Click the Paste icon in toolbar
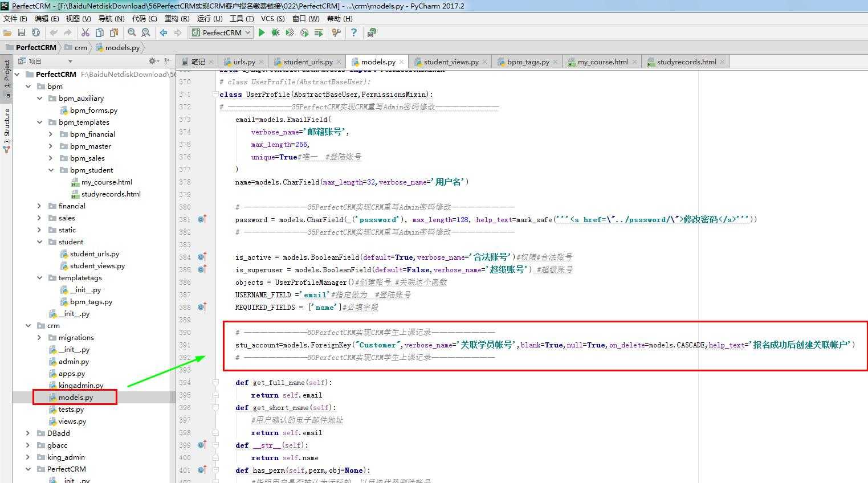This screenshot has height=483, width=868. tap(114, 32)
